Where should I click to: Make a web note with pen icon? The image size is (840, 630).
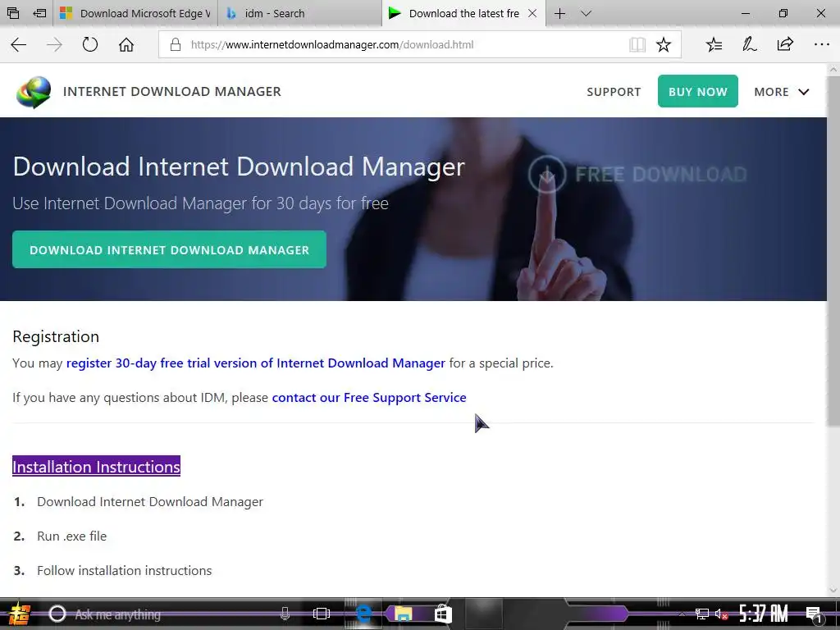[750, 44]
